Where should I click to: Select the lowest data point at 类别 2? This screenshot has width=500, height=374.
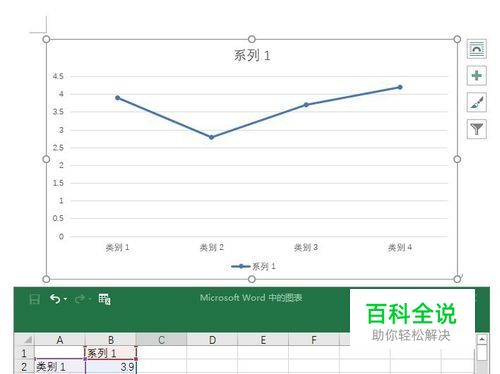[211, 137]
